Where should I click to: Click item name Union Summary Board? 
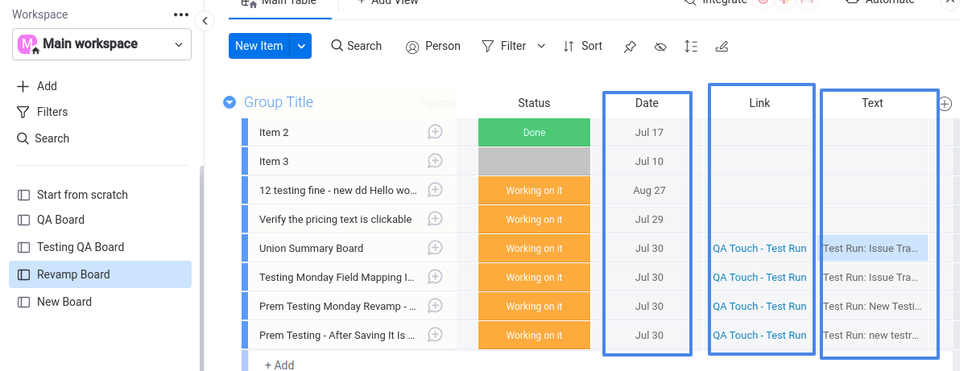tap(311, 249)
